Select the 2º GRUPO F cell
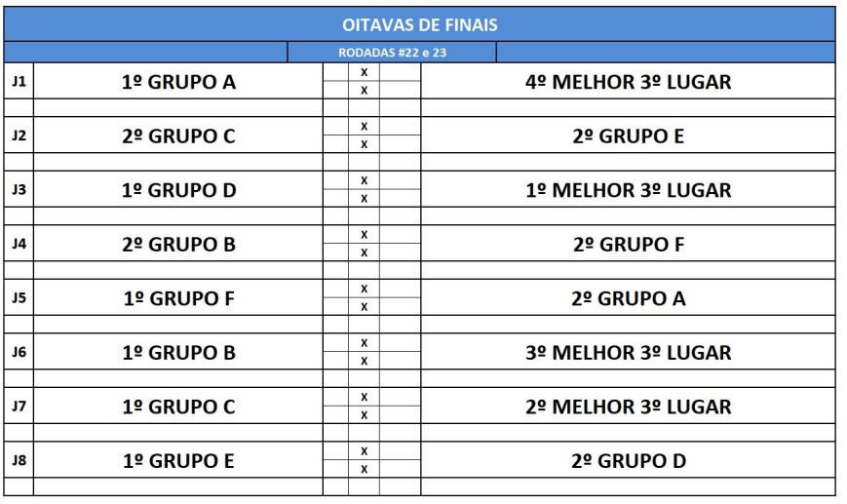The image size is (847, 504). click(628, 244)
